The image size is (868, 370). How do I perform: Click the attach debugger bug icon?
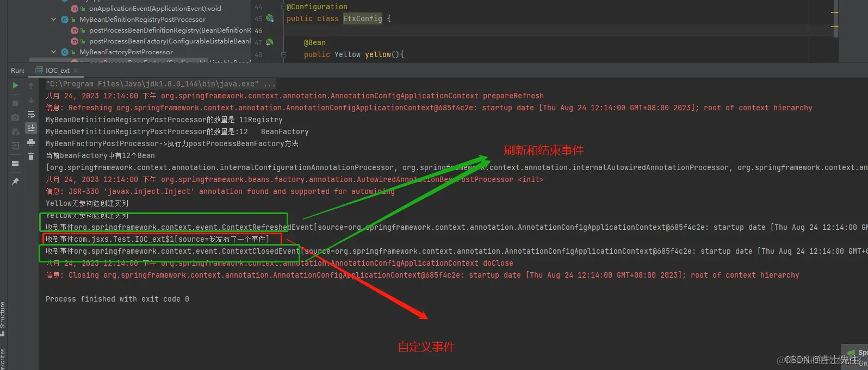point(15,132)
